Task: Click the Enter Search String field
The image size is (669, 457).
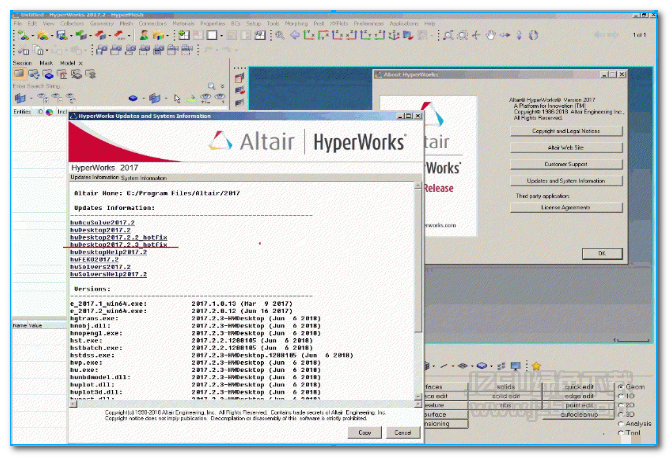Action: [x=109, y=86]
